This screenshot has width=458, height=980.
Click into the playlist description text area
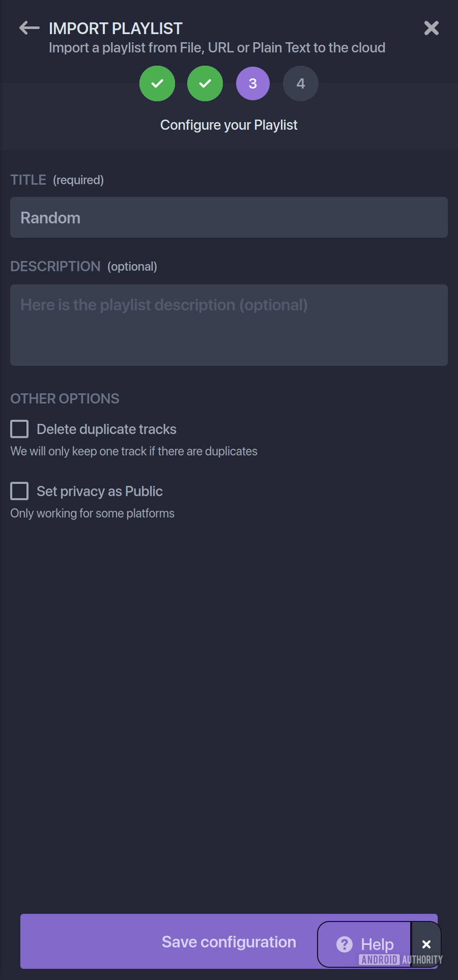click(229, 325)
